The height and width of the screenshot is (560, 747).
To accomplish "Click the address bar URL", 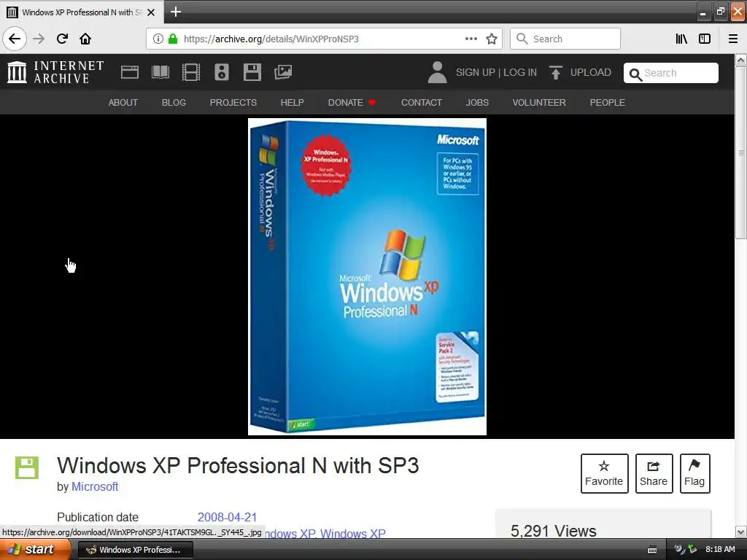I will (271, 39).
